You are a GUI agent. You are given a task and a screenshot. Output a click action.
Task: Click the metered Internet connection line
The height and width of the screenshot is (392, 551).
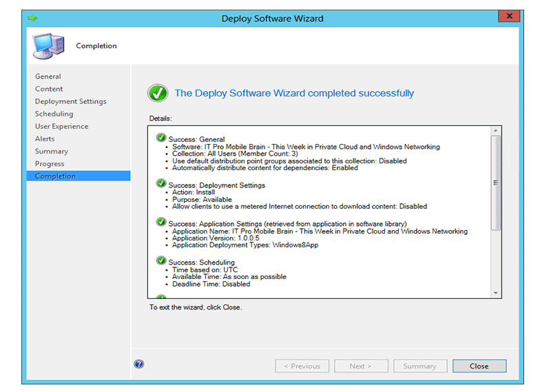pos(300,207)
